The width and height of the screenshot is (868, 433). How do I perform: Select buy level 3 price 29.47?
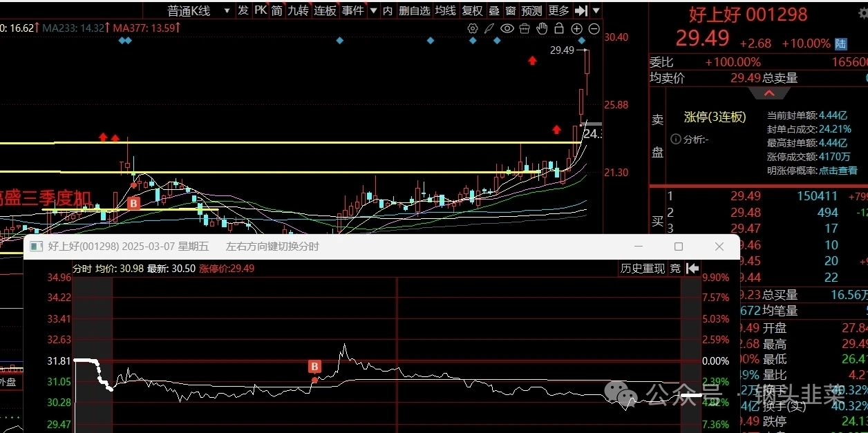[x=746, y=229]
